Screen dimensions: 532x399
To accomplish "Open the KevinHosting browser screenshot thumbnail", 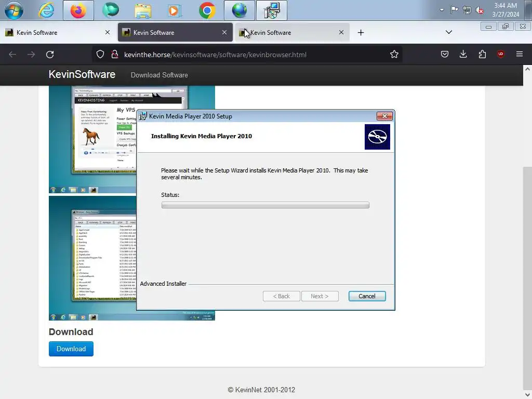I will coord(92,139).
